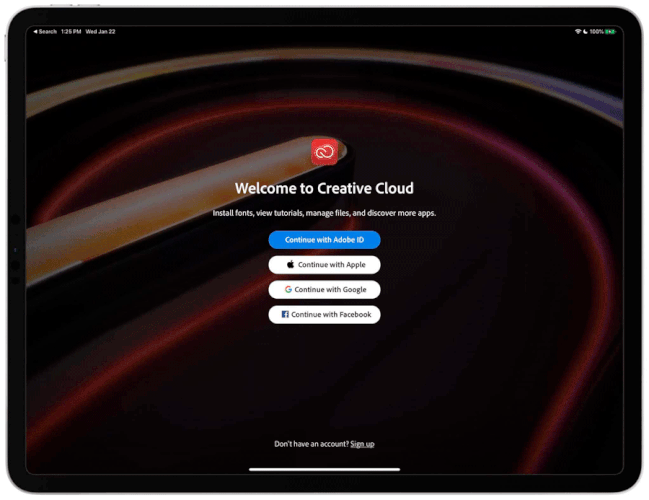
Task: Tap the battery indicator icon
Action: click(611, 31)
